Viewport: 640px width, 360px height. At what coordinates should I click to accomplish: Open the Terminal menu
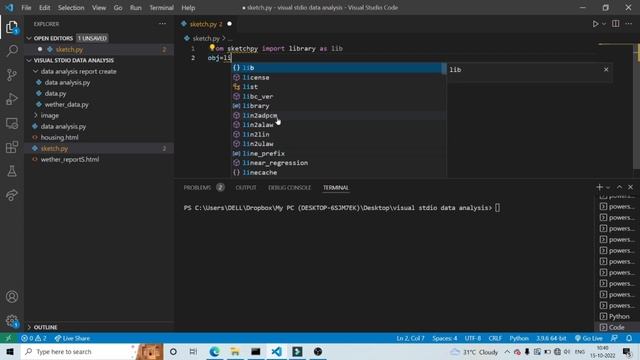tap(161, 8)
